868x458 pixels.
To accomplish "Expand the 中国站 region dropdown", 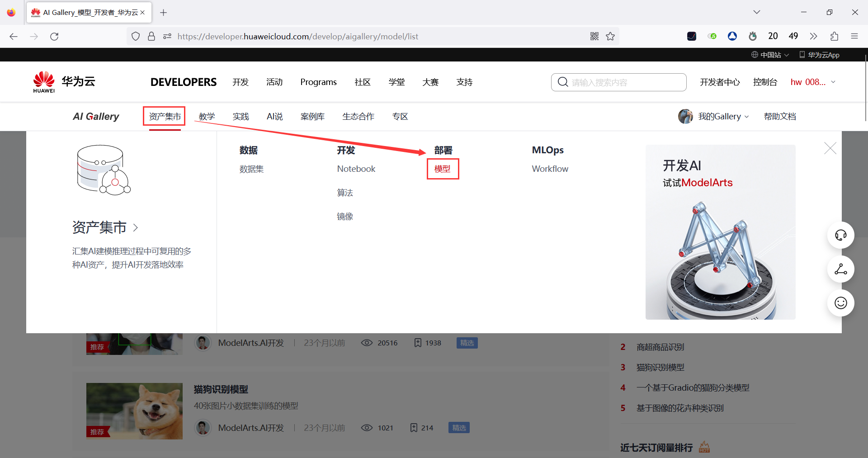I will coord(770,54).
